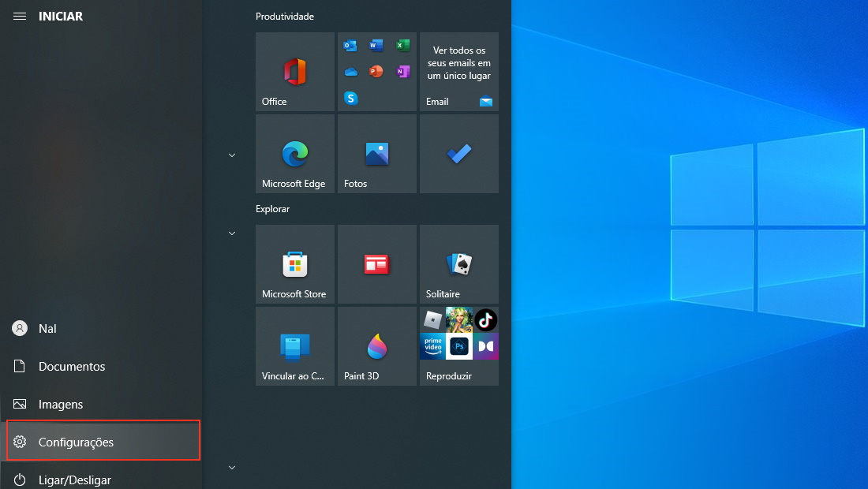Open Vincular ao Celular tile
868x489 pixels.
pyautogui.click(x=294, y=346)
